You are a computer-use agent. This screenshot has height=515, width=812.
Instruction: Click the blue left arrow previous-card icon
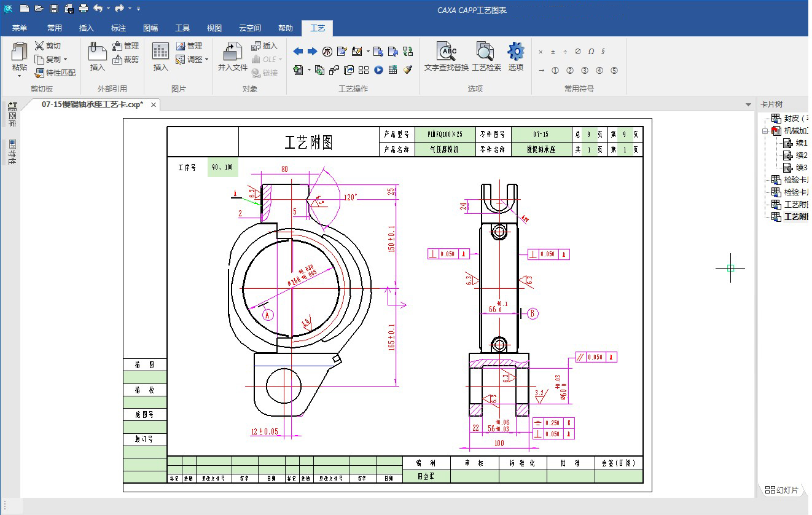coord(298,51)
